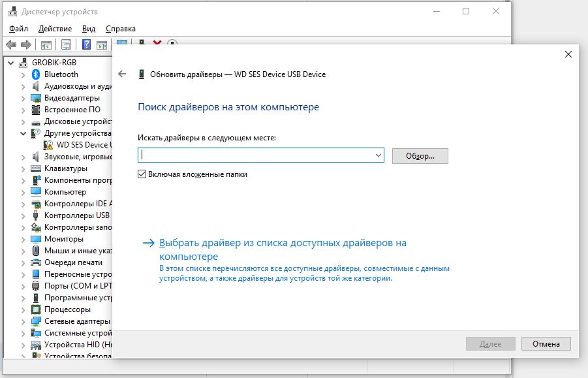Image resolution: width=588 pixels, height=378 pixels.
Task: Click the Processors (Процессоры) chip icon
Action: point(37,309)
